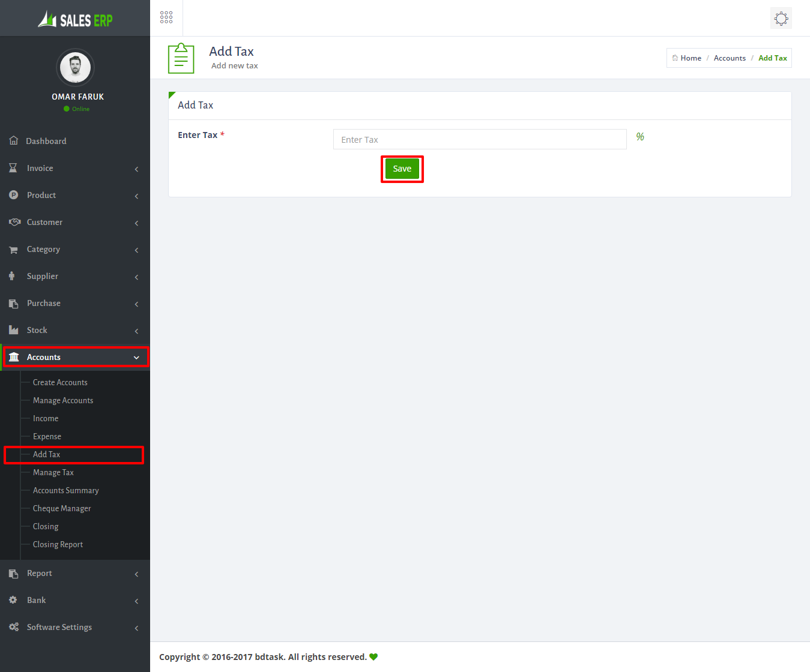This screenshot has width=810, height=672.
Task: Open Manage Tax submenu item
Action: click(x=53, y=472)
